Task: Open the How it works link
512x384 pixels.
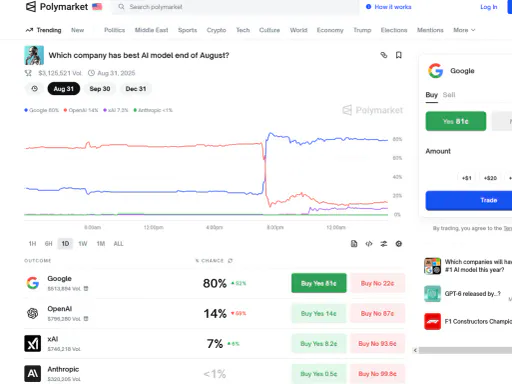Action: tap(389, 7)
